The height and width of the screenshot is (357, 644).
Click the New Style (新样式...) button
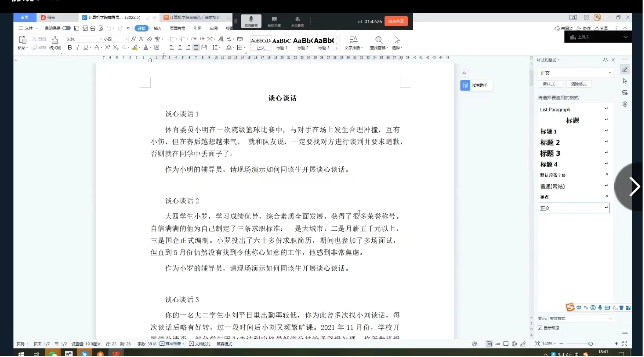click(x=550, y=84)
